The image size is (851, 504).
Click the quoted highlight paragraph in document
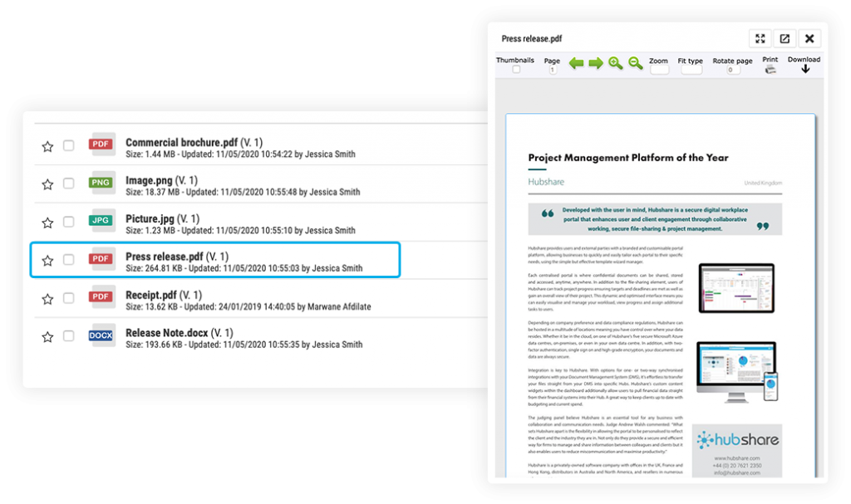tap(655, 219)
